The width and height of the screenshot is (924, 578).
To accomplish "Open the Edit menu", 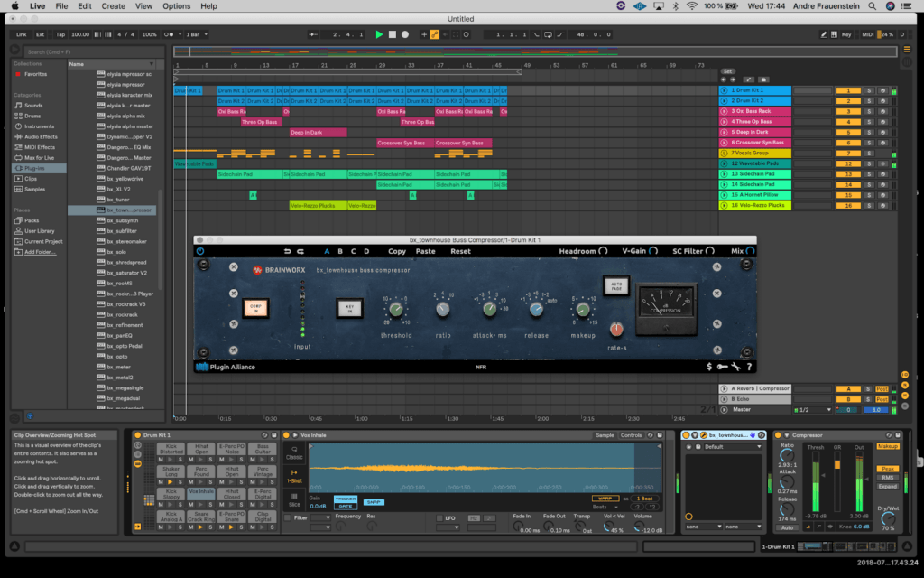I will (x=84, y=6).
